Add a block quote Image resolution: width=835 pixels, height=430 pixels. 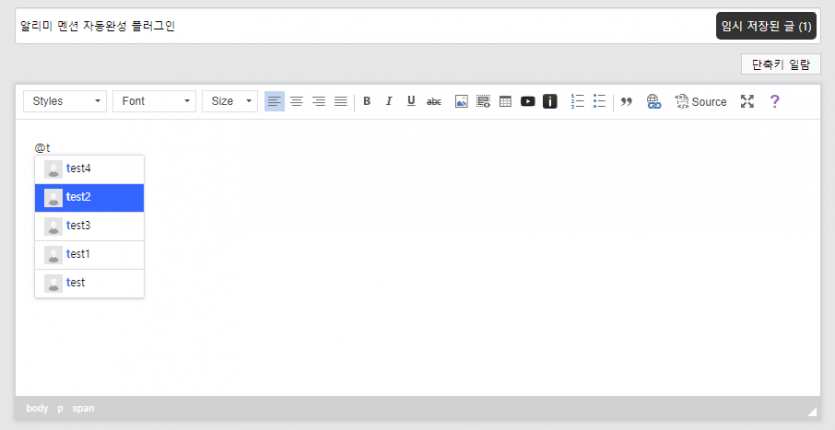point(627,101)
